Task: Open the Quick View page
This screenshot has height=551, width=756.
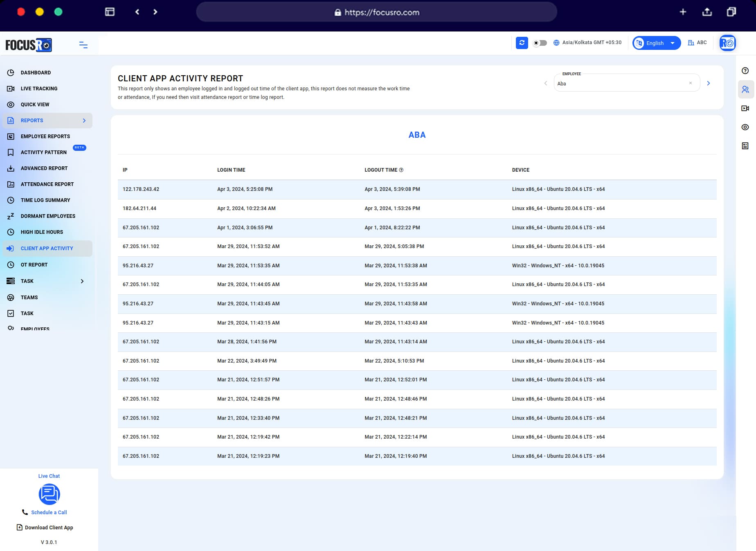Action: coord(36,104)
